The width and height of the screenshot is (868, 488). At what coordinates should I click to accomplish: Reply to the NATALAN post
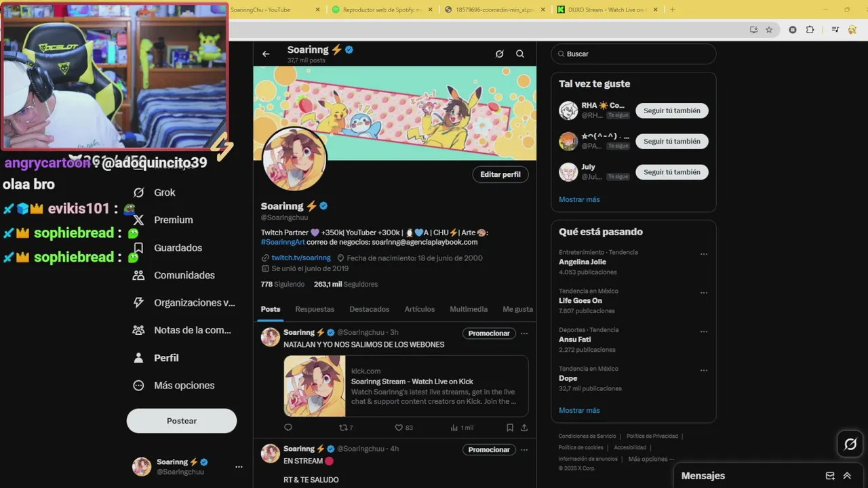[288, 428]
